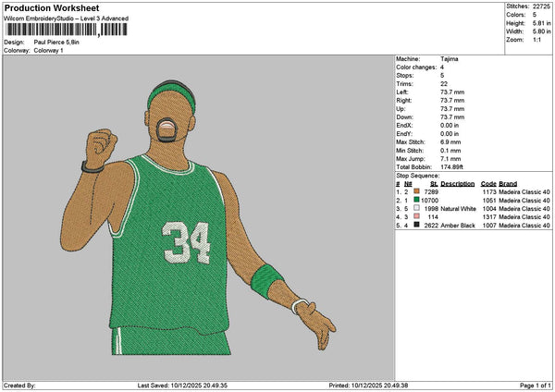Select the 'Left' value '73.7 mm'

[x=452, y=92]
